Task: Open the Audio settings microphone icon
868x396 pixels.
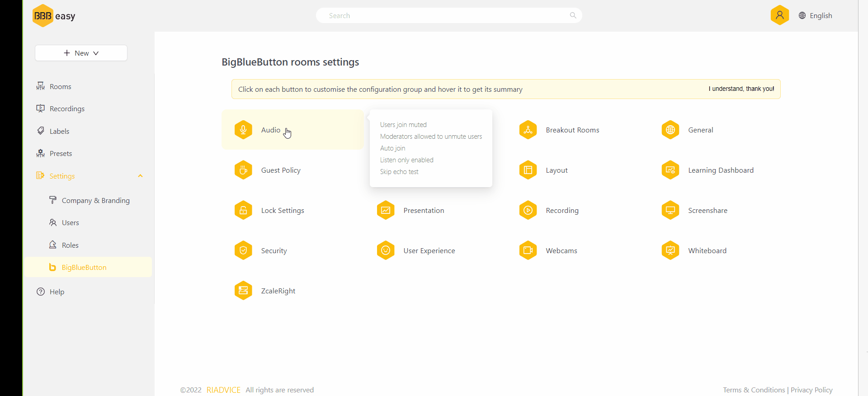Action: point(243,130)
